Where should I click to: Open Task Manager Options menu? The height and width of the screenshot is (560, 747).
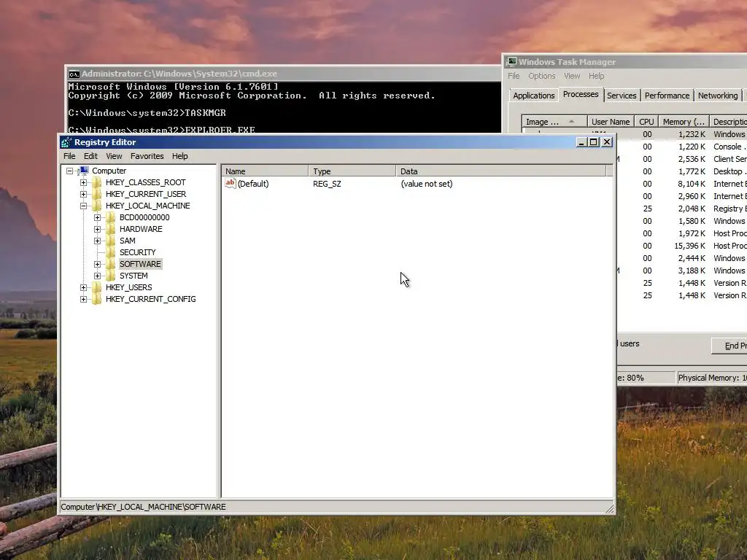click(542, 76)
